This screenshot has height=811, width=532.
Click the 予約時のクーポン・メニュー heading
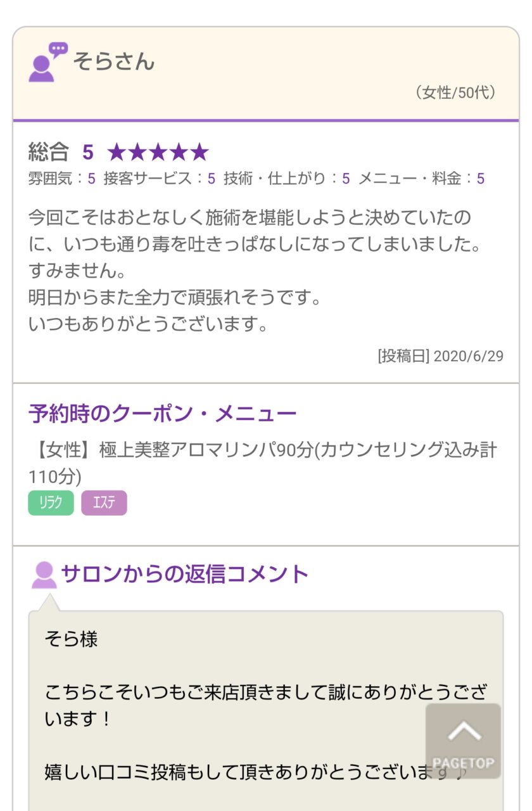pyautogui.click(x=162, y=414)
